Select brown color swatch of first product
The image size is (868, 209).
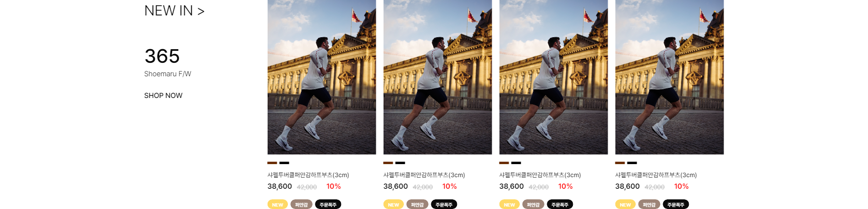click(x=272, y=163)
